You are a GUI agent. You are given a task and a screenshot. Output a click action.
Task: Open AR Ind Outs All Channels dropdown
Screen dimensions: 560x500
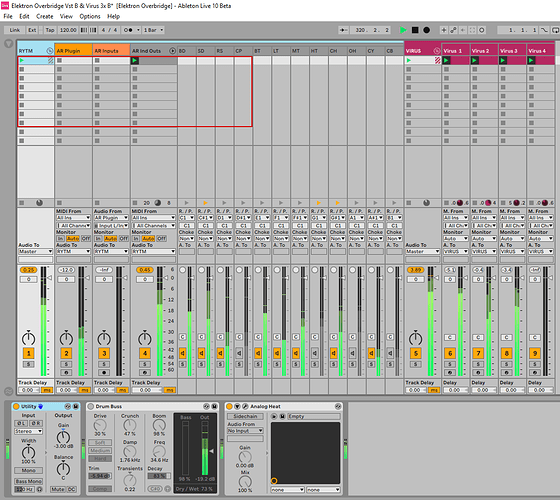click(x=154, y=226)
